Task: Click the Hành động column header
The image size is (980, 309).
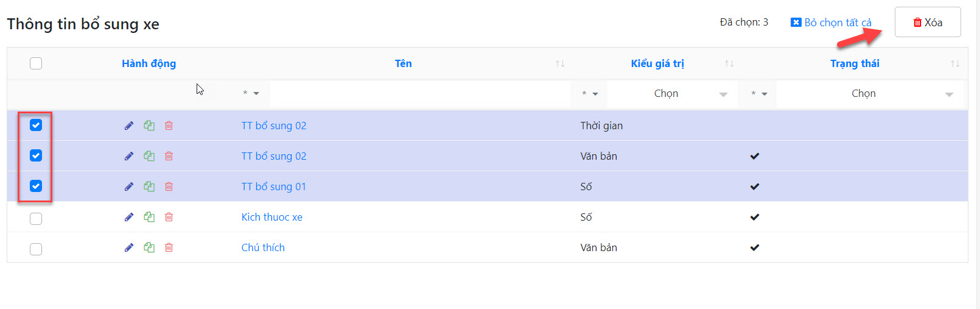Action: click(149, 63)
